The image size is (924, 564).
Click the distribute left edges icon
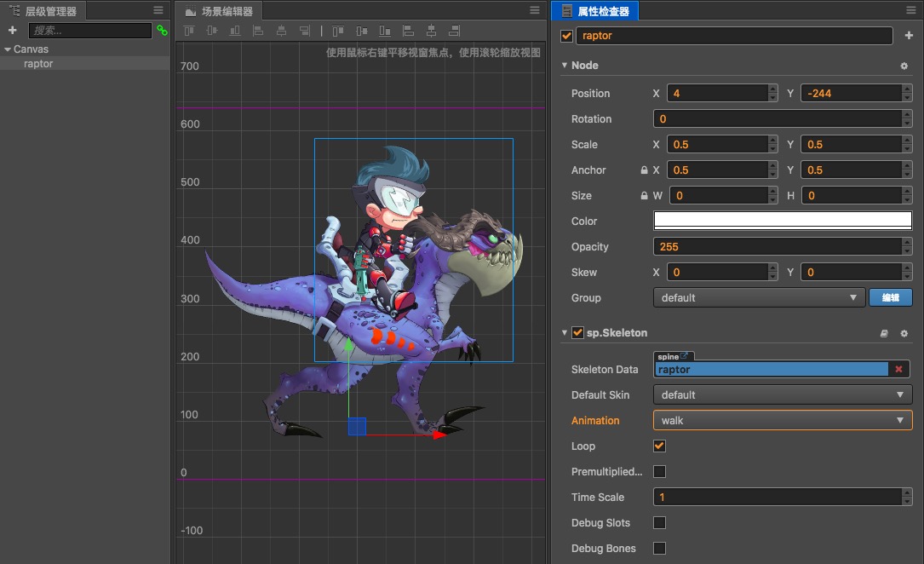click(408, 31)
